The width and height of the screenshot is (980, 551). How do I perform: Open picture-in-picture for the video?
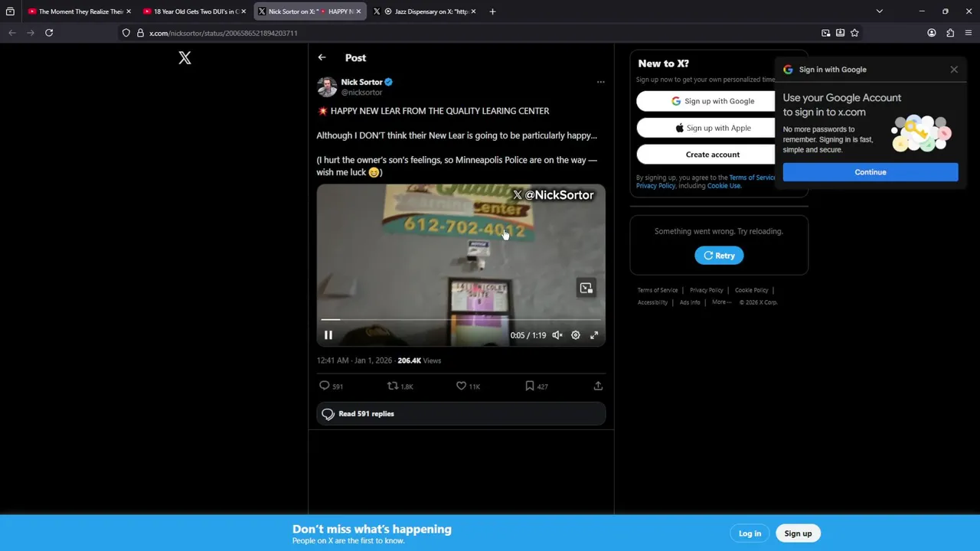(x=586, y=289)
